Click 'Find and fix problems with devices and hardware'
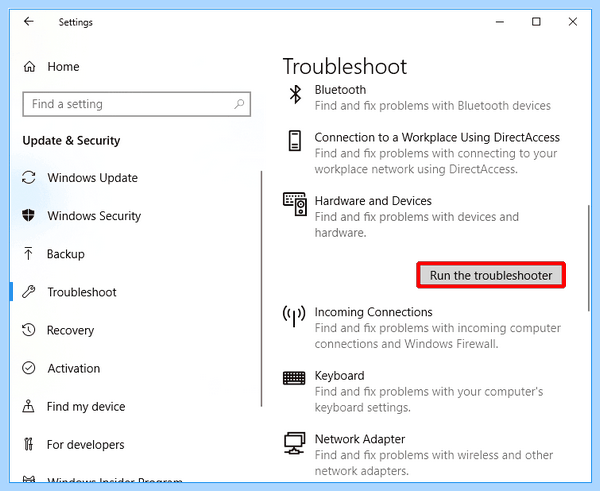600x491 pixels. tap(417, 225)
